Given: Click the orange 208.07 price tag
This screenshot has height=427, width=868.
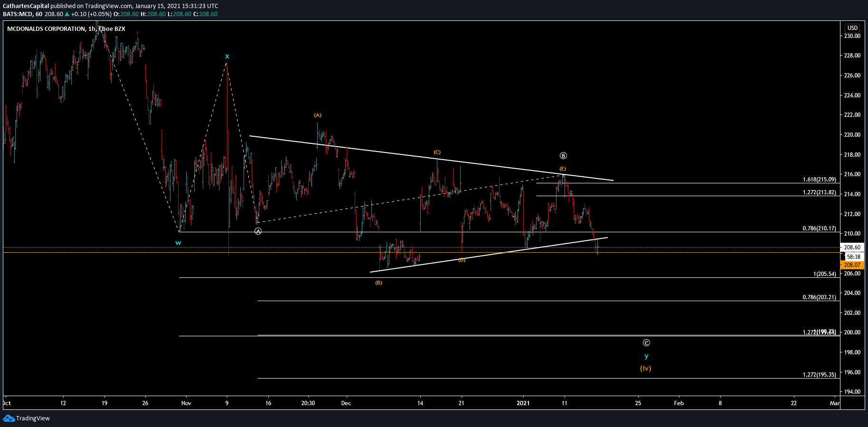Looking at the screenshot, I should (x=852, y=265).
